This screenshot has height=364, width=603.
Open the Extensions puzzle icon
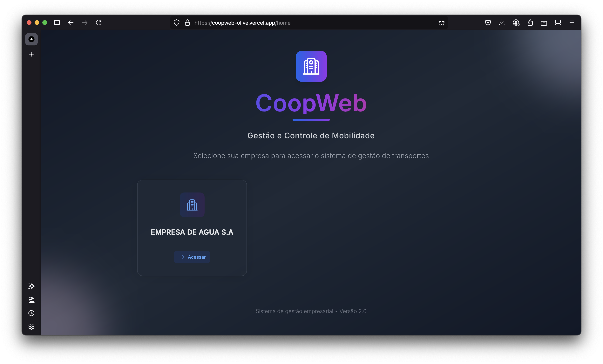coord(530,23)
